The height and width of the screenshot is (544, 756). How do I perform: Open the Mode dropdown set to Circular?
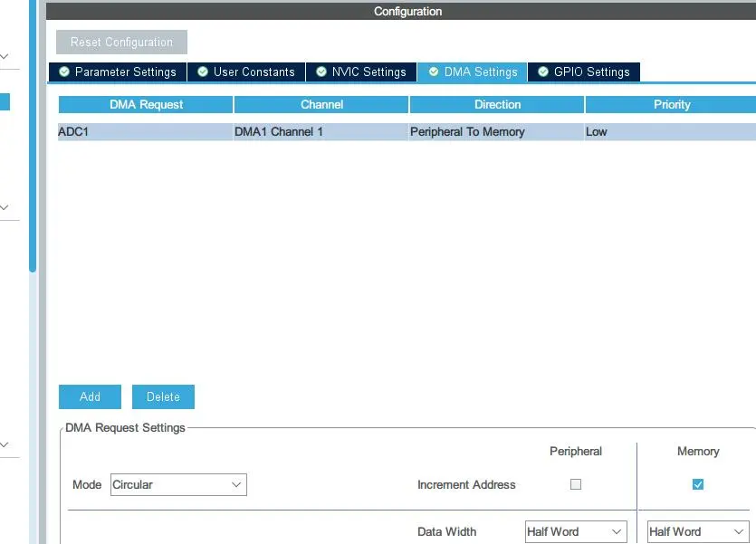[x=178, y=485]
